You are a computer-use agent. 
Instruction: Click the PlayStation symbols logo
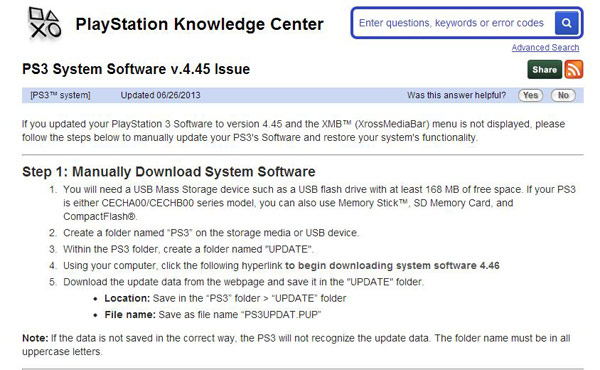pyautogui.click(x=45, y=23)
